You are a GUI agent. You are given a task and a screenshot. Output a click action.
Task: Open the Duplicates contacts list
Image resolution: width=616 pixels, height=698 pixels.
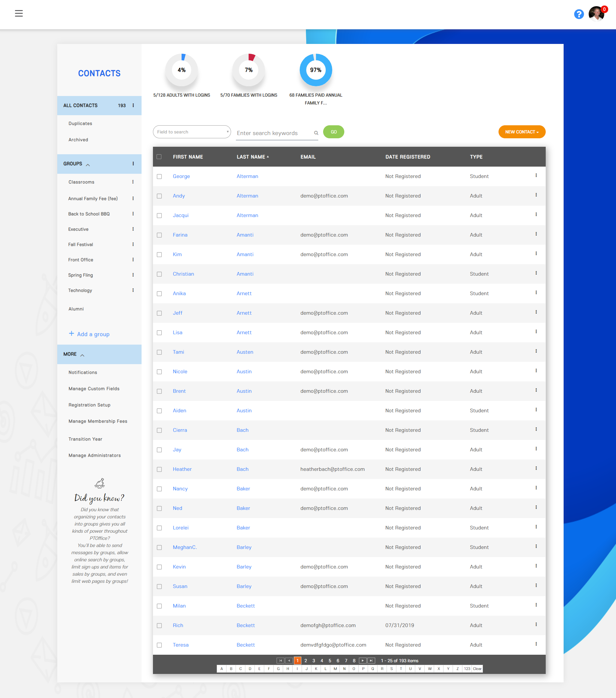coord(80,123)
